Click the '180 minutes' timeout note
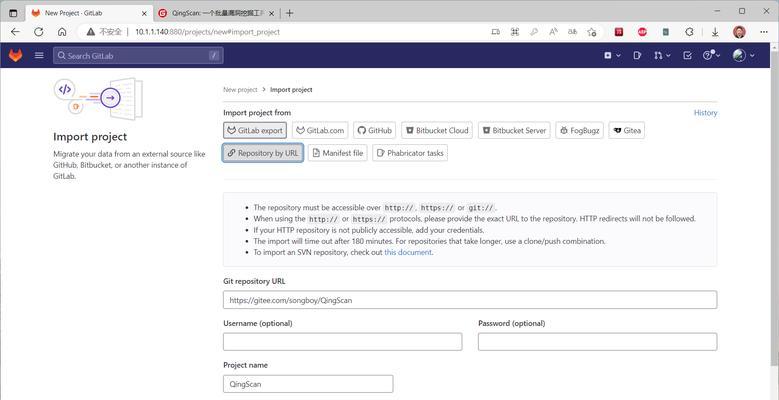Image resolution: width=779 pixels, height=400 pixels. (x=430, y=241)
